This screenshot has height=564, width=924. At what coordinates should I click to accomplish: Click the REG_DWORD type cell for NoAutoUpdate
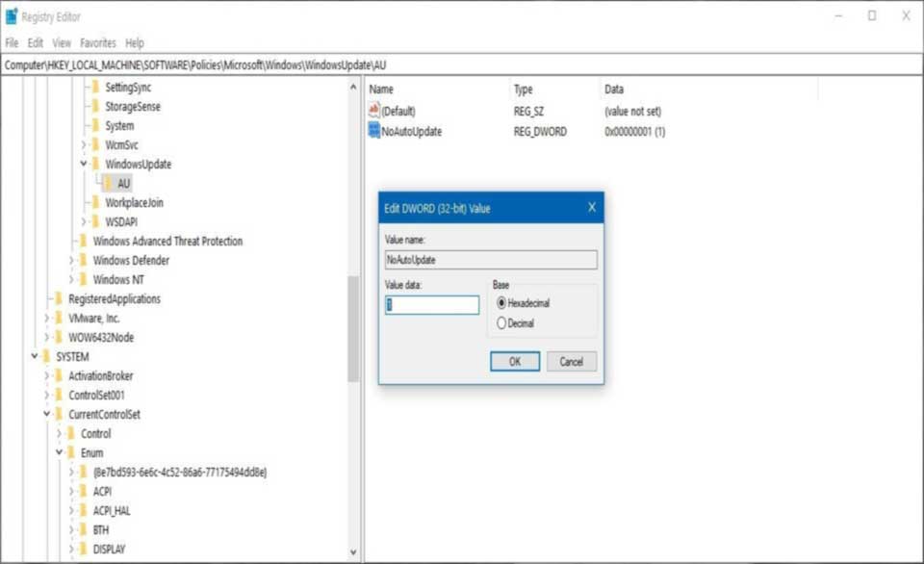coord(540,132)
